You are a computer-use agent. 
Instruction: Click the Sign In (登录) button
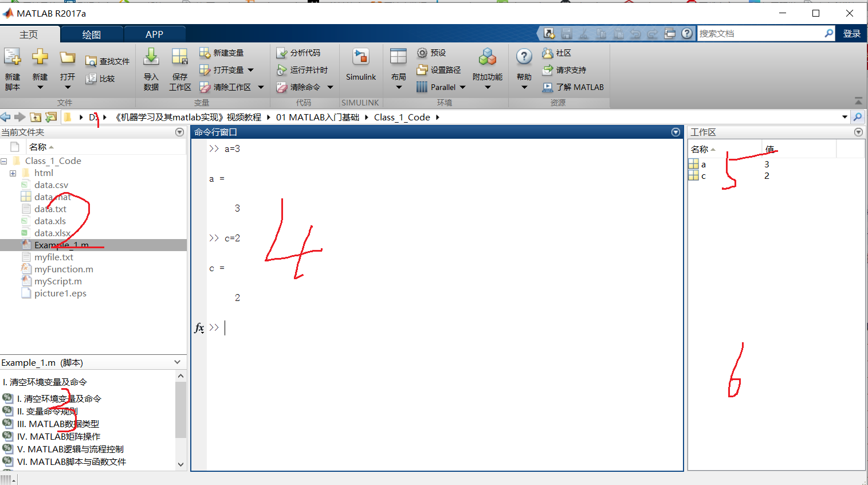coord(852,34)
